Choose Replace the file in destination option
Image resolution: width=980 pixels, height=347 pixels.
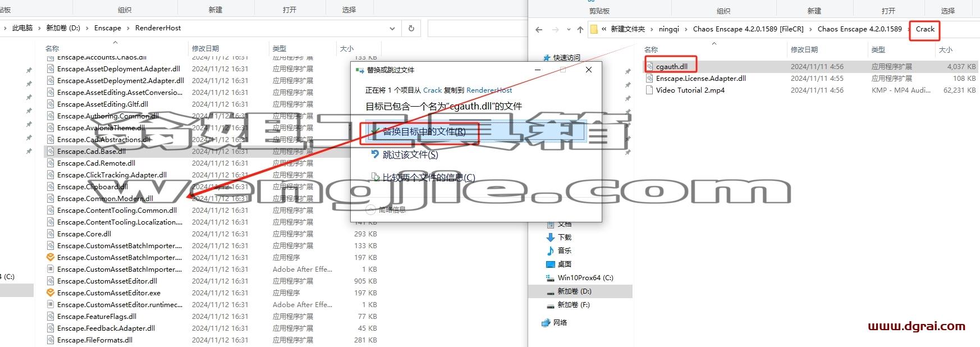click(x=475, y=132)
